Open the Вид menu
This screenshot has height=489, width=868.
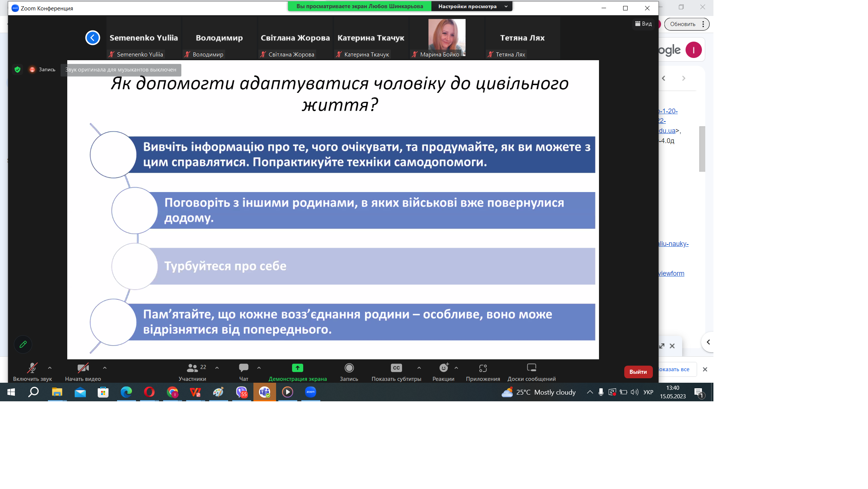643,24
